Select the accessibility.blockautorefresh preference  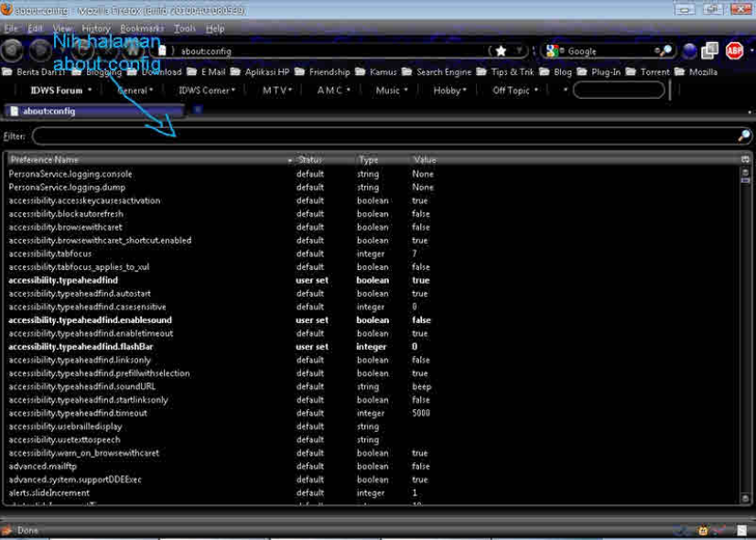pyautogui.click(x=373, y=214)
